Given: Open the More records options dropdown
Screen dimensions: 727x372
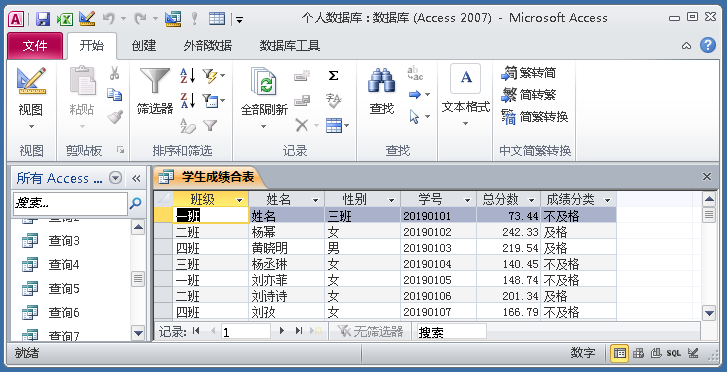Looking at the screenshot, I should (x=337, y=125).
